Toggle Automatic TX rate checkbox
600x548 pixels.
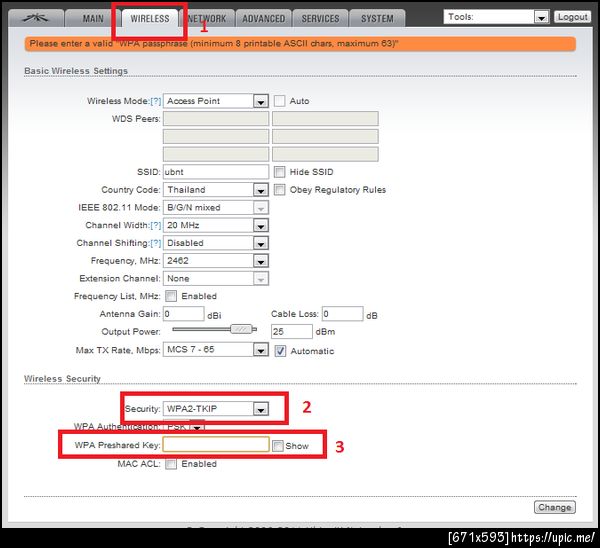[x=280, y=351]
